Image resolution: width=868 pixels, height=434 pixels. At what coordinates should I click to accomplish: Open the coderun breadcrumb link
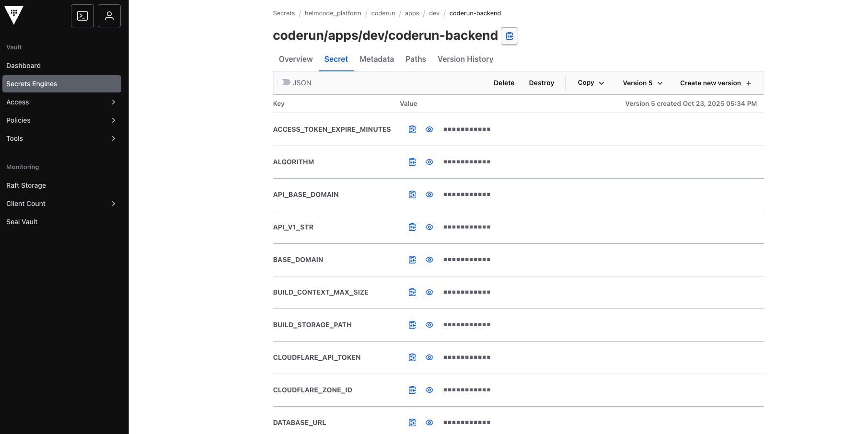click(383, 13)
